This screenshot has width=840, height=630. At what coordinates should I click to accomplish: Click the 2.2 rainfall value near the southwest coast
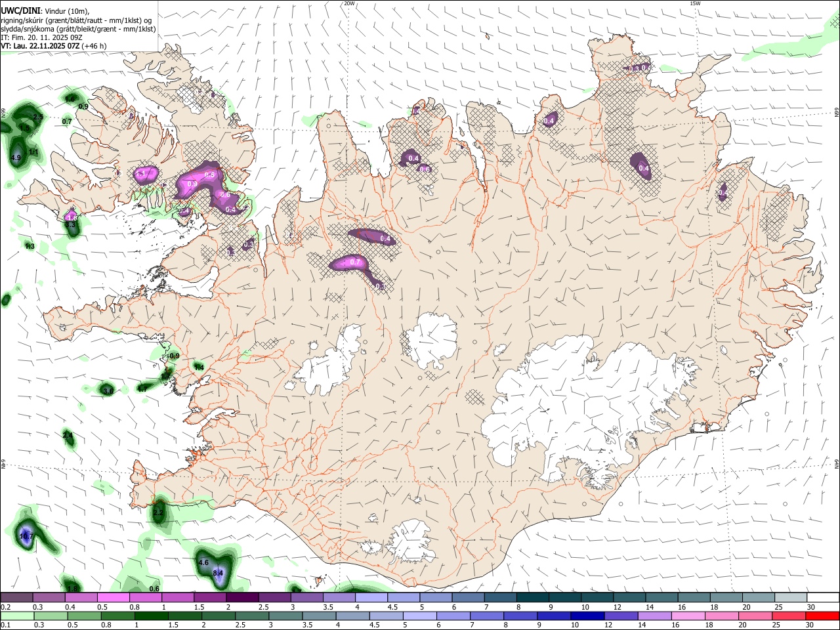157,512
